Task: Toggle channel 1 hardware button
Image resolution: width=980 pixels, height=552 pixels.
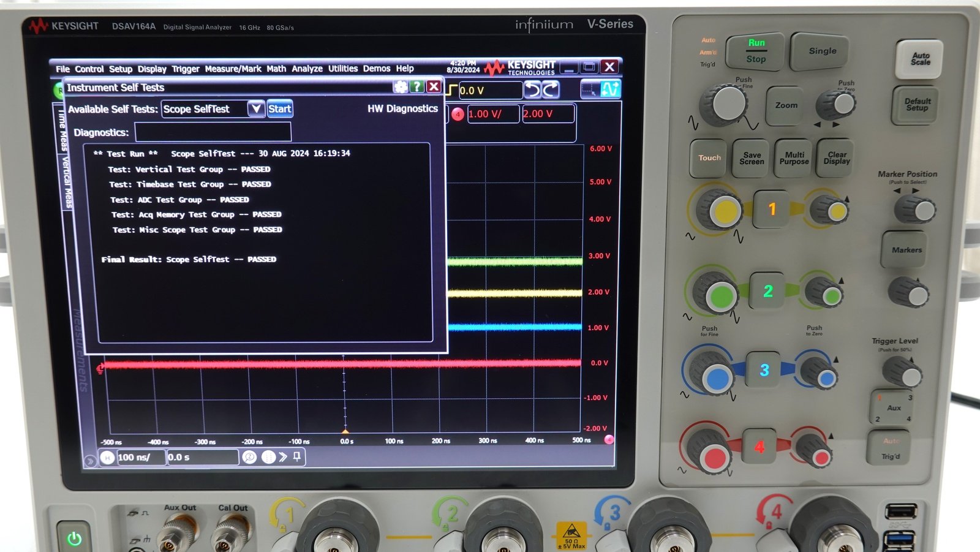Action: tap(771, 210)
